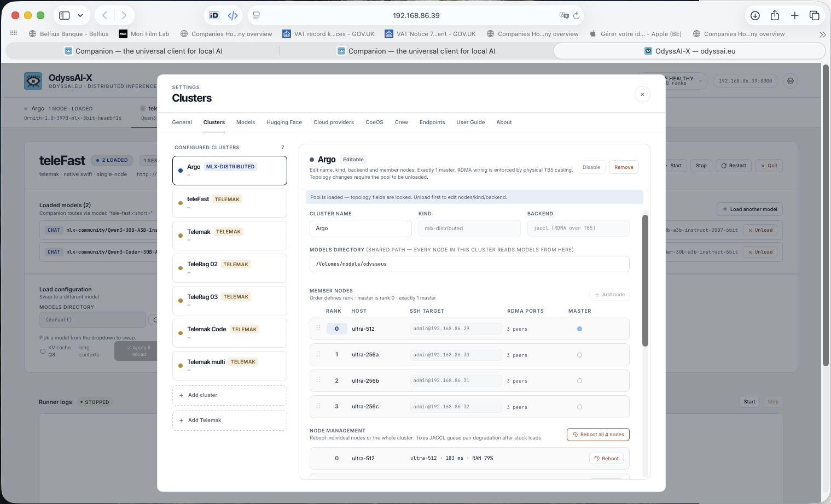Click the Models Directory path field

[469, 264]
